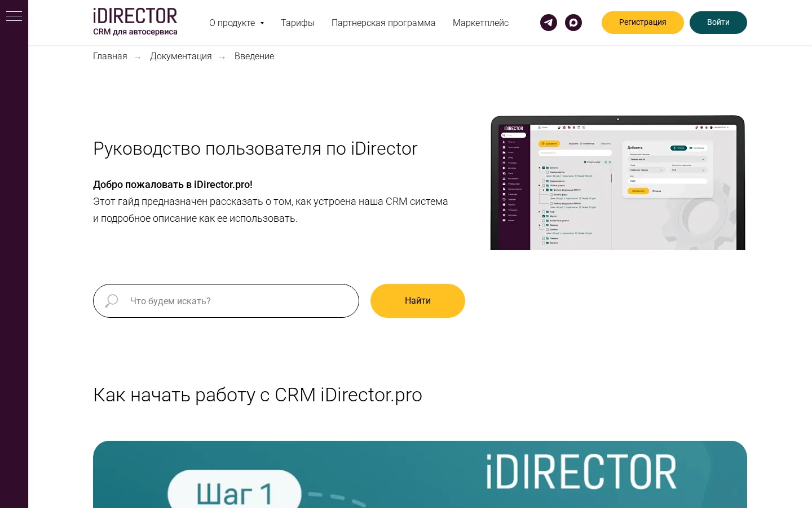The width and height of the screenshot is (812, 508).
Task: Open "Партнерская программа" menu item
Action: tap(383, 23)
